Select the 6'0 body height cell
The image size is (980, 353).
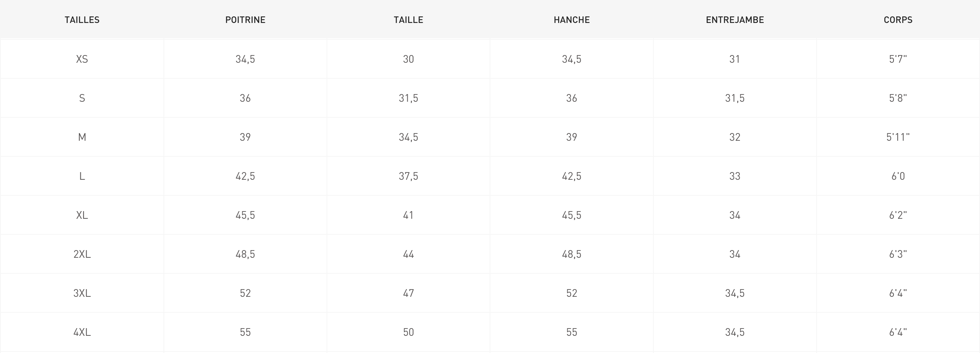[898, 176]
